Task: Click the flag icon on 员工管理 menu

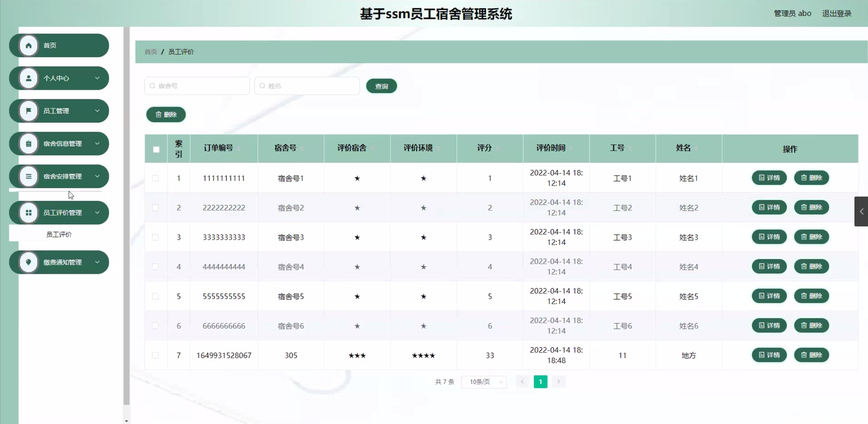Action: (29, 111)
